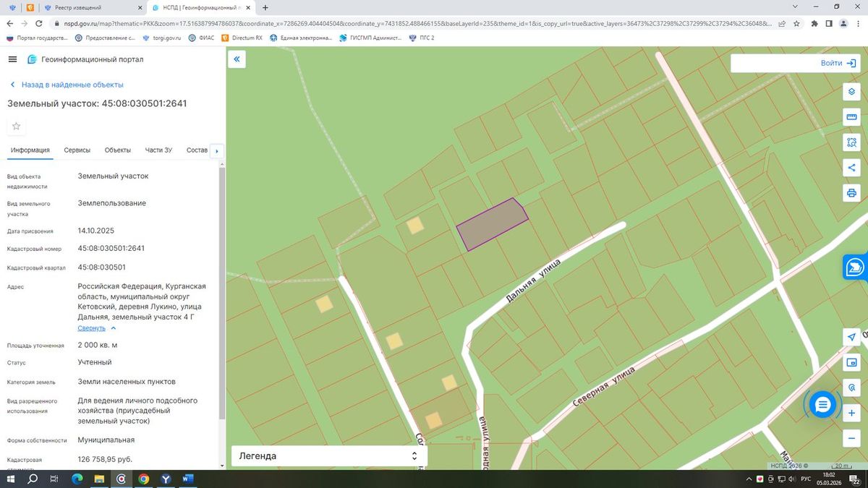Viewport: 868px width, 488px height.
Task: Print the map with printer icon
Action: 851,193
